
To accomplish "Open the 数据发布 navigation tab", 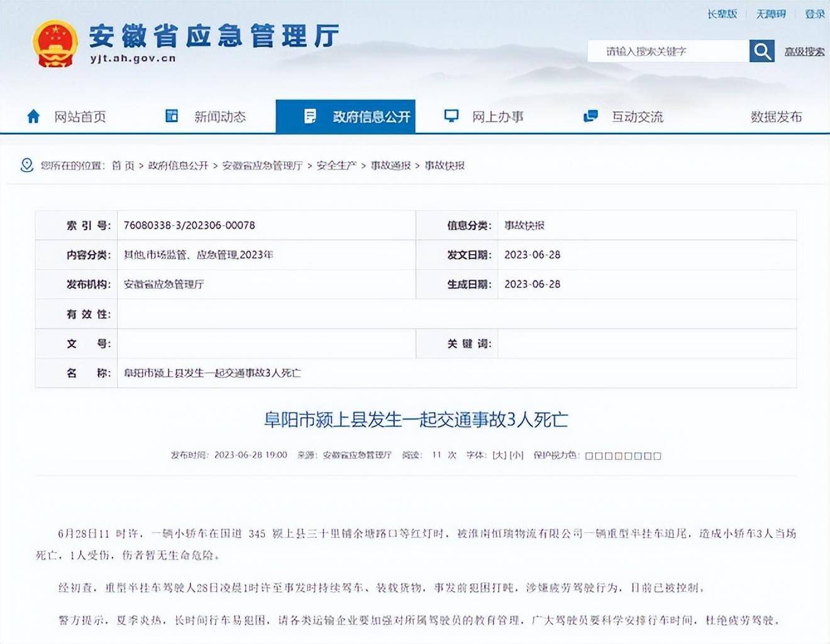I will pyautogui.click(x=776, y=116).
